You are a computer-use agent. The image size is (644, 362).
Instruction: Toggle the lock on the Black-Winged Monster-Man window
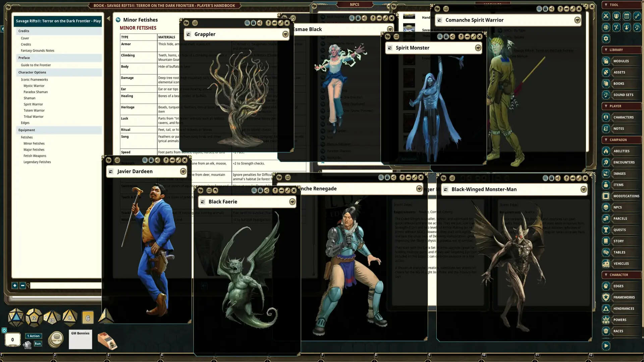pyautogui.click(x=552, y=178)
